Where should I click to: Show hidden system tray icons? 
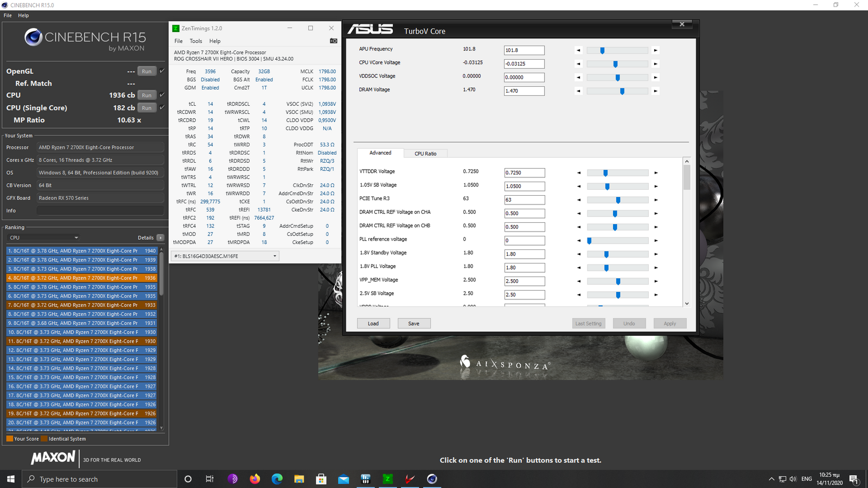(771, 479)
